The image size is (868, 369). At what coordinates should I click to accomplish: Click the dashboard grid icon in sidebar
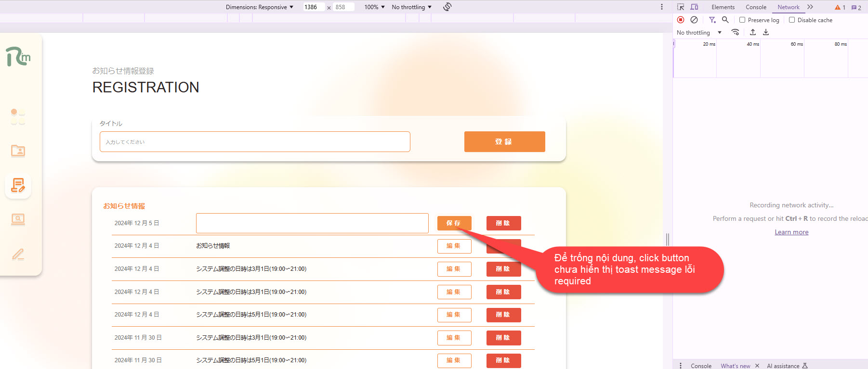click(18, 116)
